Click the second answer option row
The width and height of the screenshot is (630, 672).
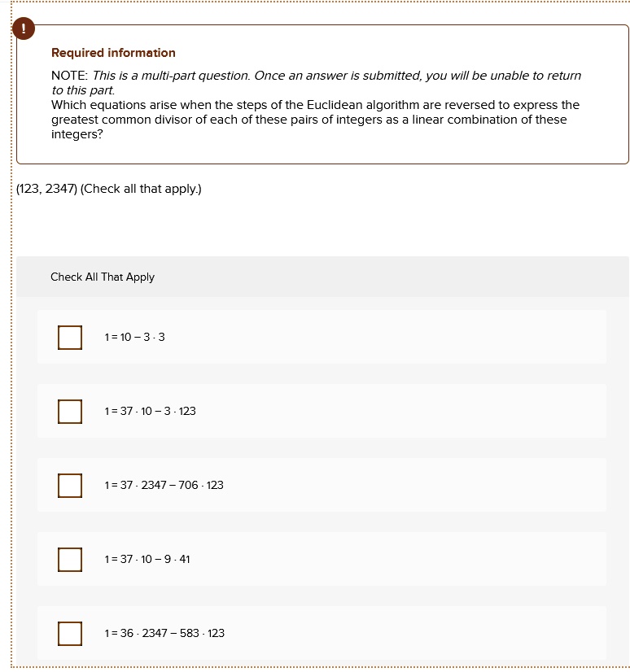pyautogui.click(x=322, y=411)
